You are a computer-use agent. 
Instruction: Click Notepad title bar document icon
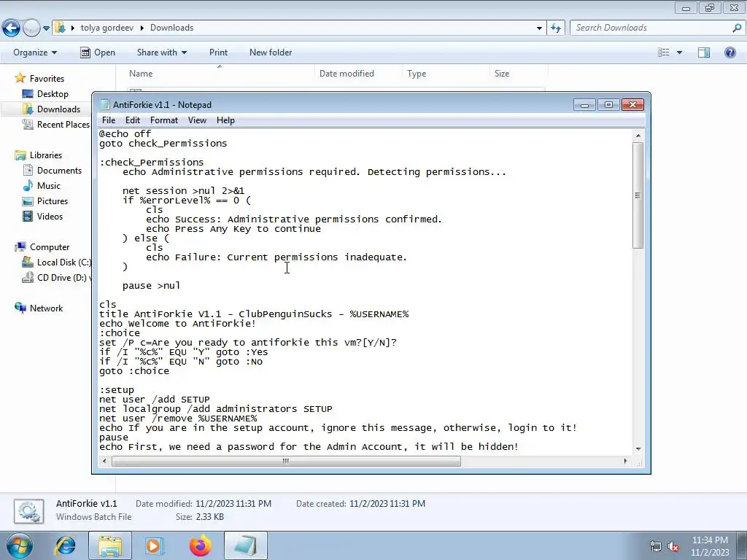pyautogui.click(x=105, y=105)
